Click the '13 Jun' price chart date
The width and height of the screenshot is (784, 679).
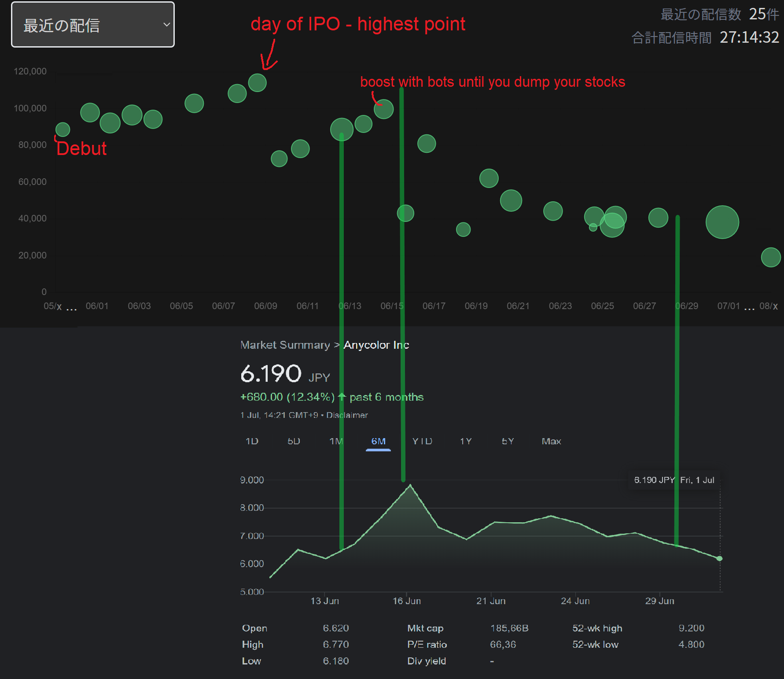325,601
